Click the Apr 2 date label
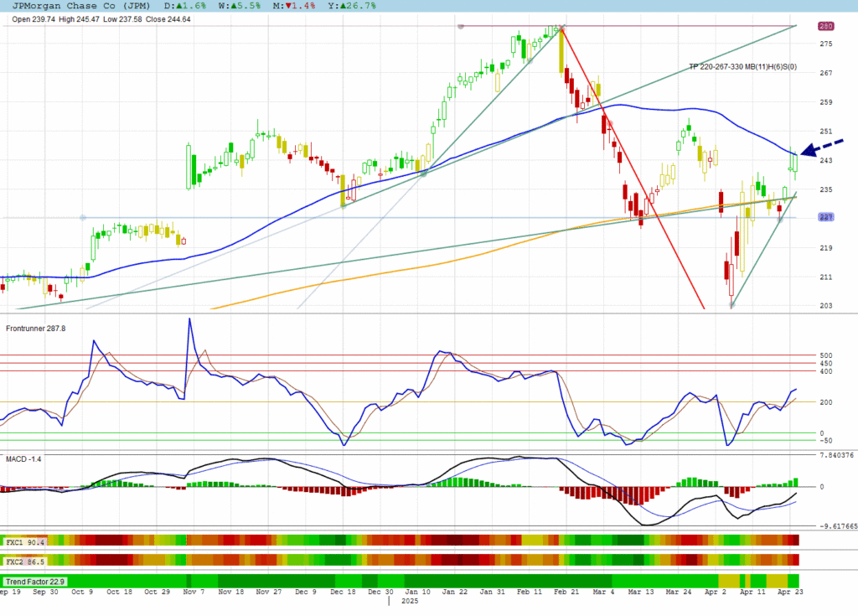The width and height of the screenshot is (858, 616). 716,592
